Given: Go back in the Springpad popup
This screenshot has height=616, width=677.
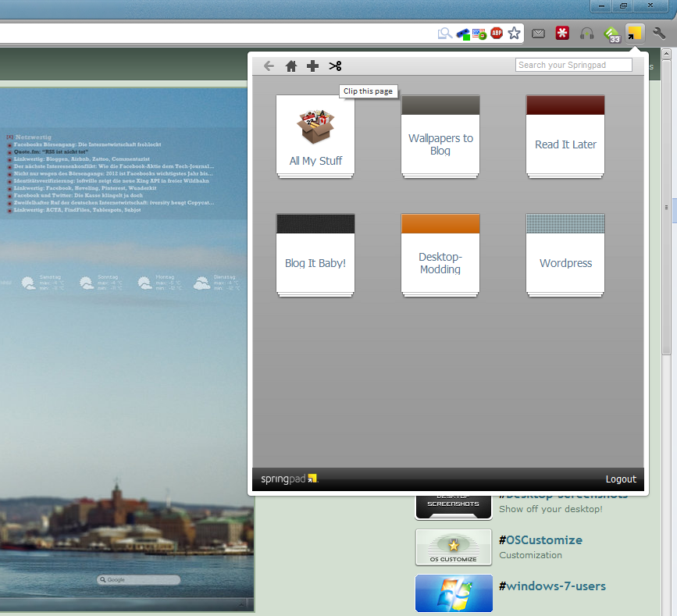Looking at the screenshot, I should pos(269,66).
